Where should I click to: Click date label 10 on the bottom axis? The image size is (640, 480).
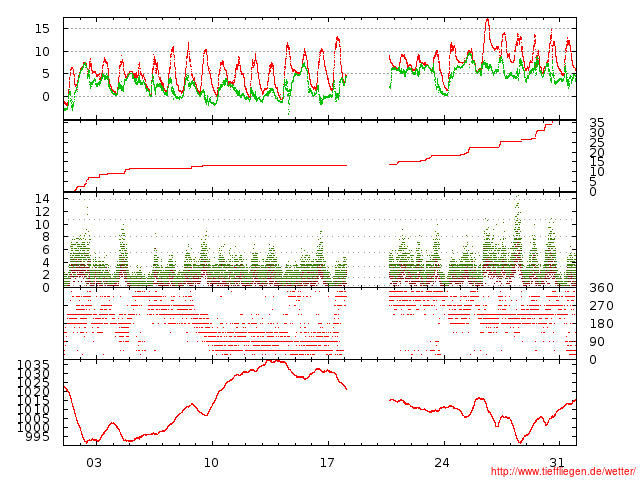(x=211, y=463)
